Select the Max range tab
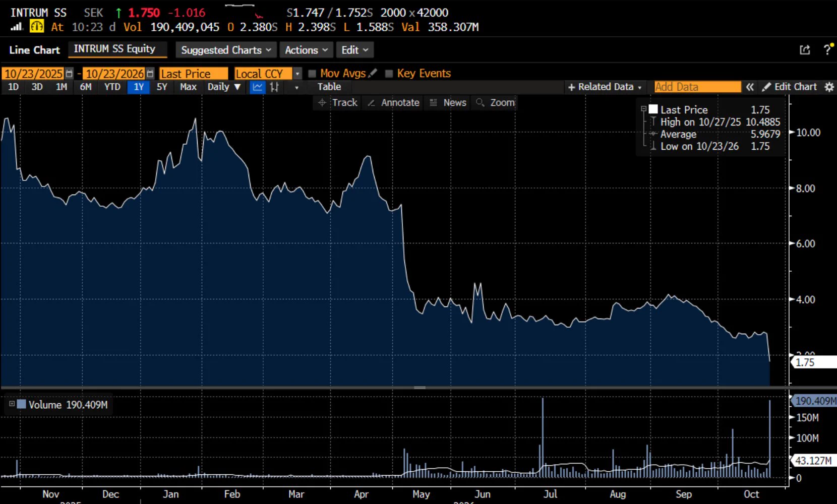Screen dimensions: 837x504 pos(188,87)
